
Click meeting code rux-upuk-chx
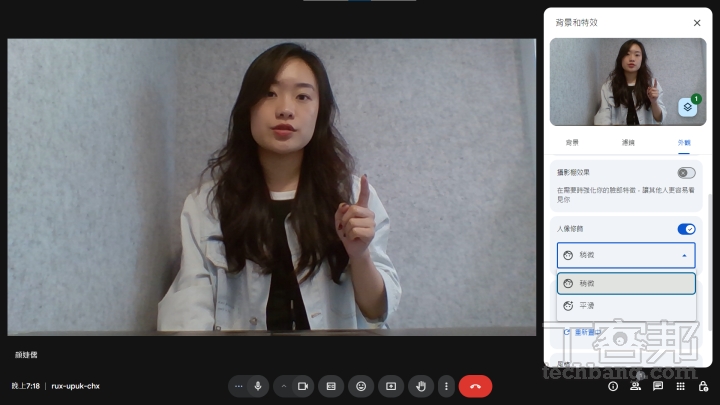pyautogui.click(x=75, y=386)
